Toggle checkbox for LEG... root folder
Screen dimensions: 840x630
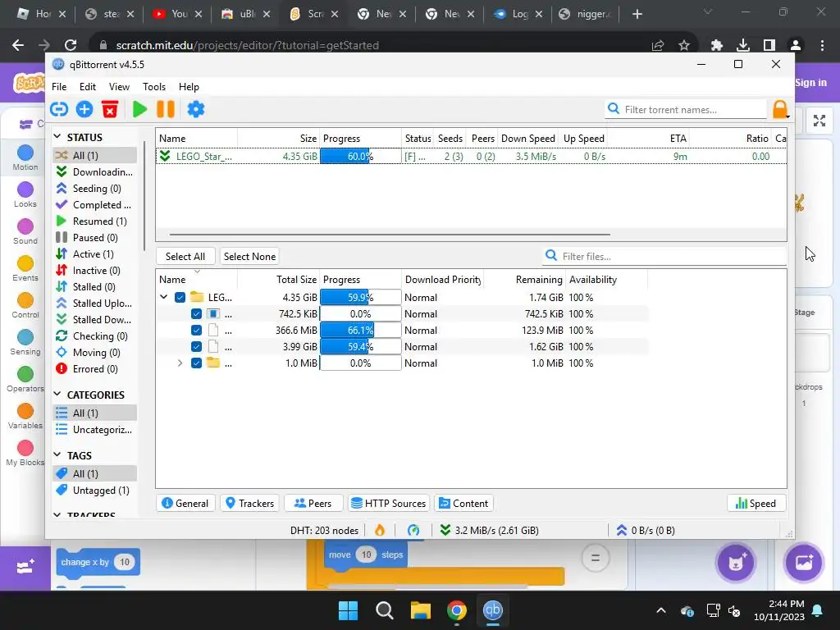click(180, 297)
